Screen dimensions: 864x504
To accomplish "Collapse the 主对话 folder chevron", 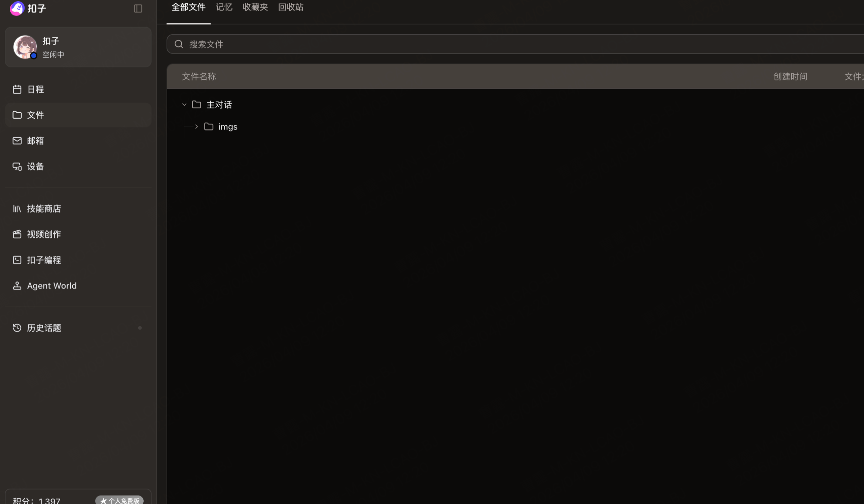I will coord(184,105).
